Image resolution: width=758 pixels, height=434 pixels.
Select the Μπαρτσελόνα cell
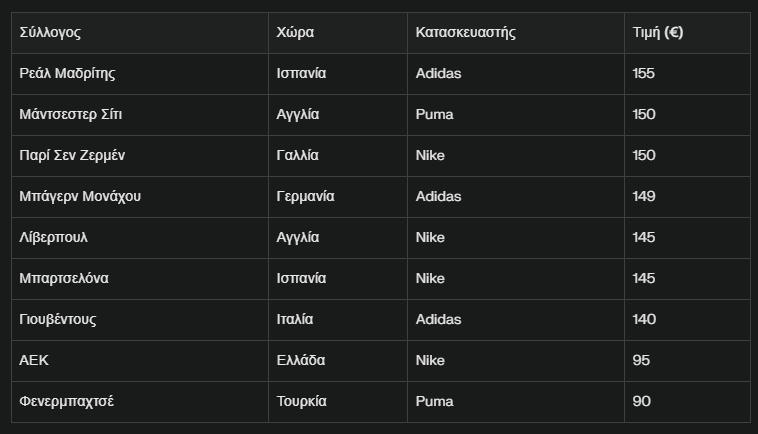[64, 278]
